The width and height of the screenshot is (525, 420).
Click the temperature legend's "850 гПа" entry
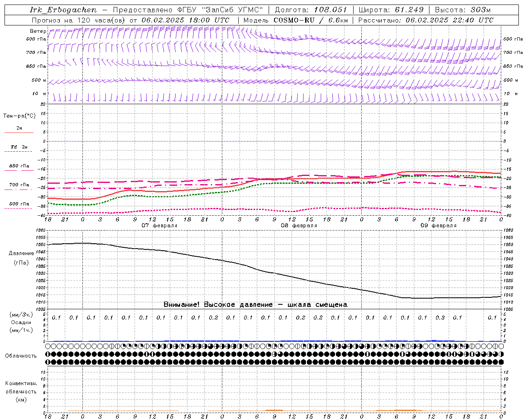coord(19,166)
